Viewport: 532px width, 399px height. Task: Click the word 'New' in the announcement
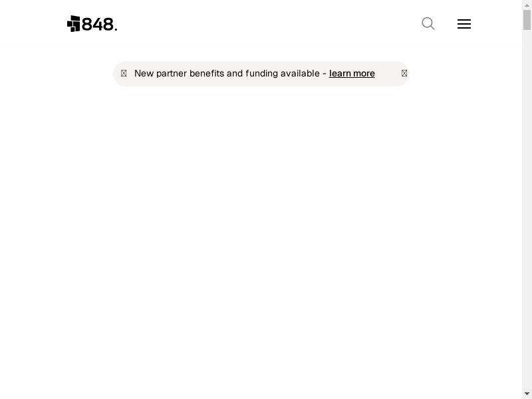[x=144, y=74]
